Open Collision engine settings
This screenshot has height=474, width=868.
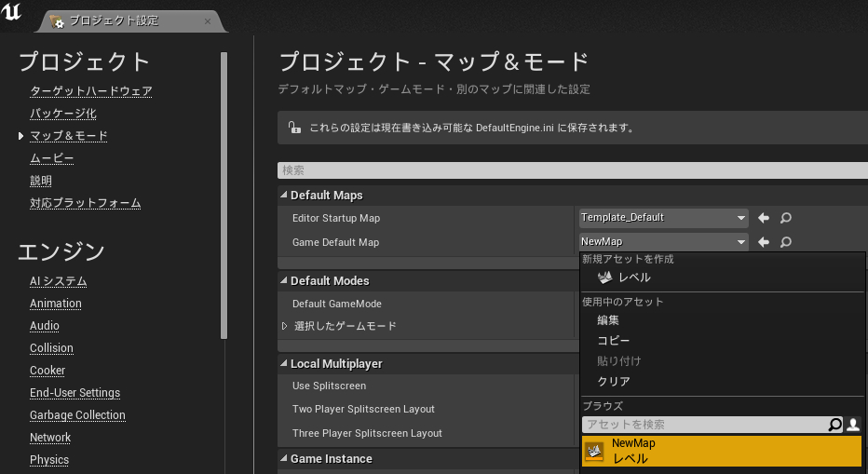pos(51,347)
